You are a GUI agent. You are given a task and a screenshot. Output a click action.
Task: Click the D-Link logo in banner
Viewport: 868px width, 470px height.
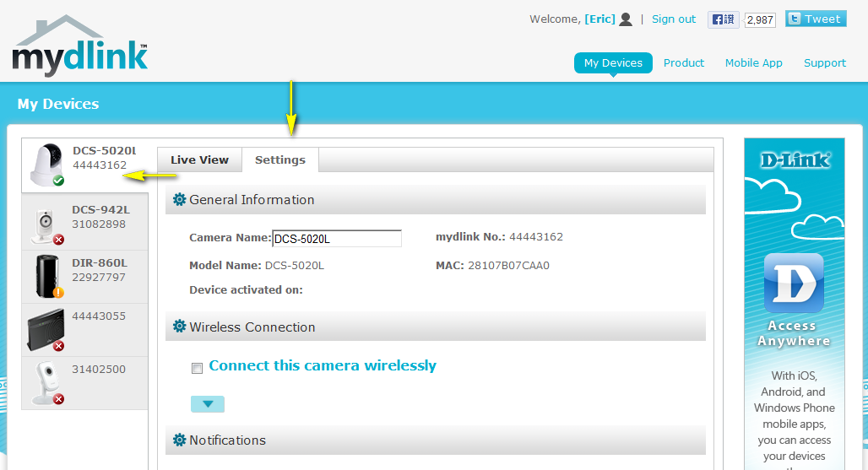[x=795, y=160]
